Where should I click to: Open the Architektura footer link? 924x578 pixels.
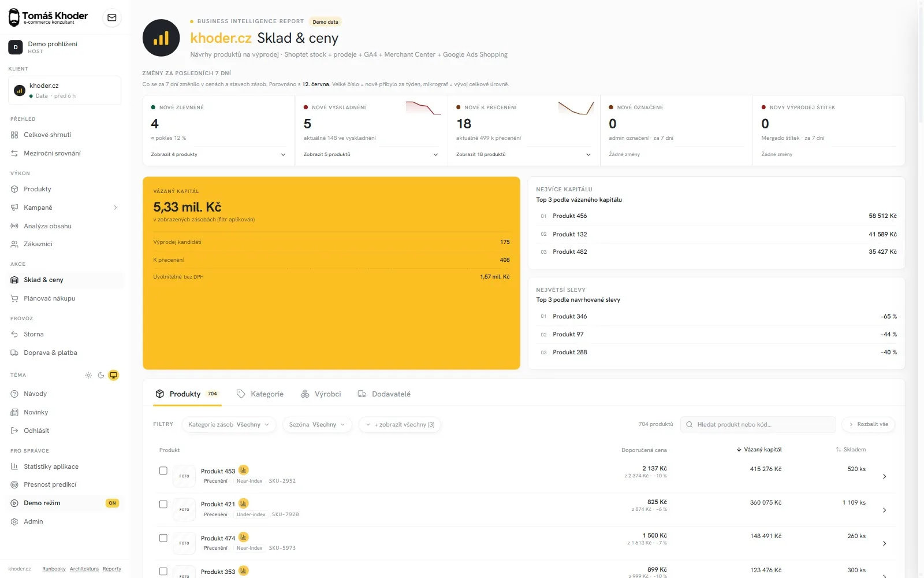84,569
